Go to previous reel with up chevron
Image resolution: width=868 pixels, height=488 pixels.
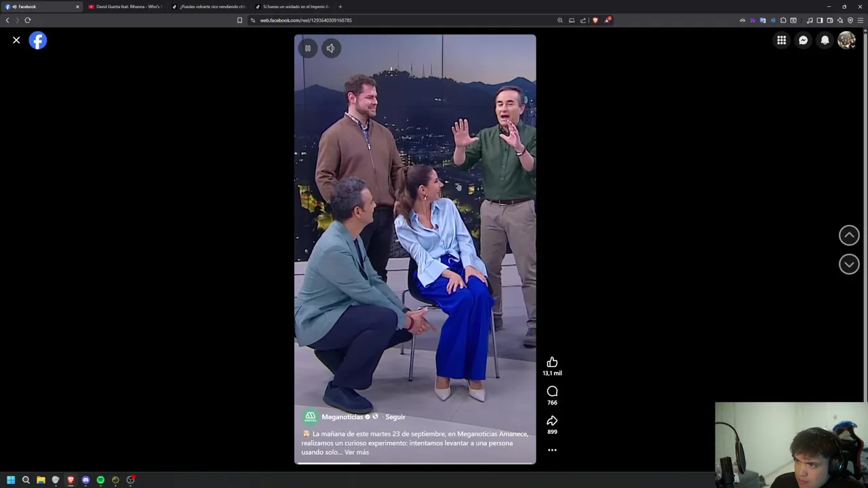(x=849, y=235)
